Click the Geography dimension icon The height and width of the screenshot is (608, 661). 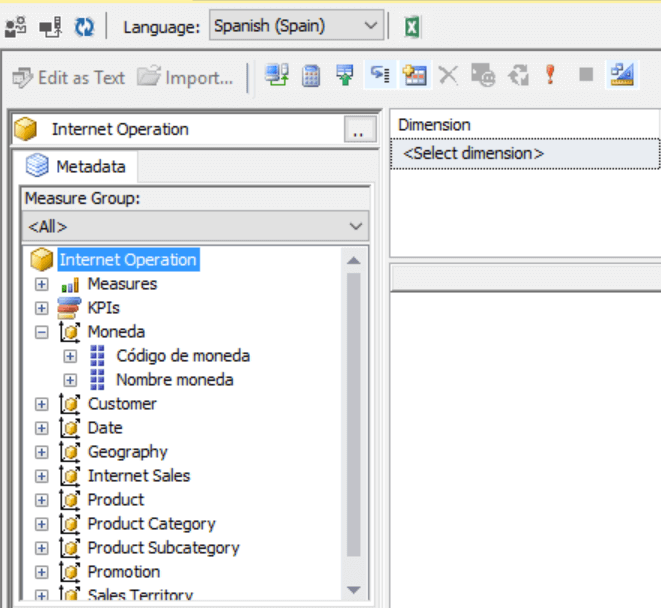tap(70, 452)
